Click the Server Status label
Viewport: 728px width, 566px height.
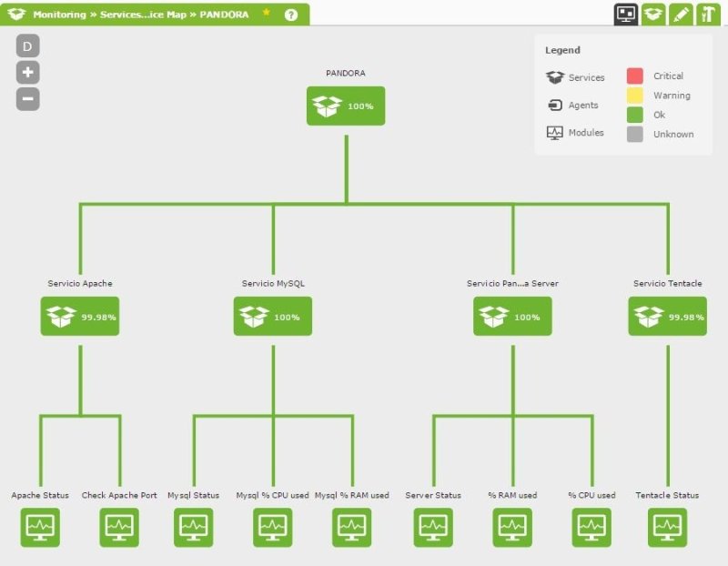pyautogui.click(x=433, y=495)
